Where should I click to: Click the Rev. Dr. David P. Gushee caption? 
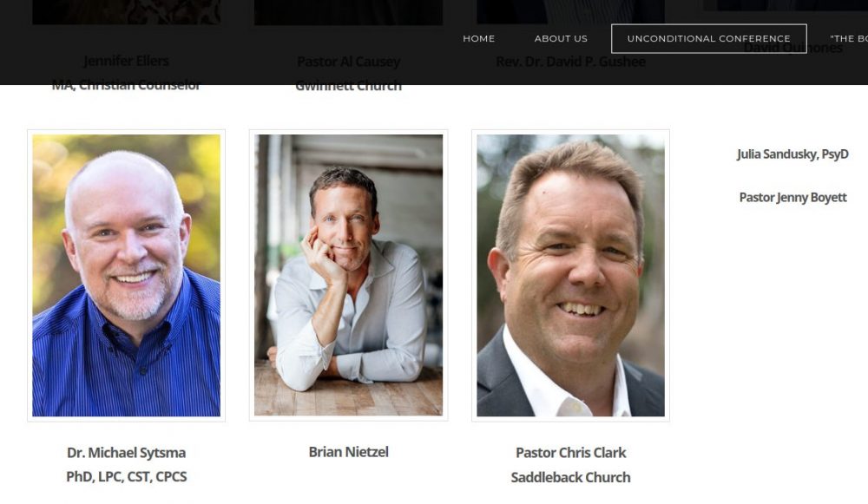(571, 62)
